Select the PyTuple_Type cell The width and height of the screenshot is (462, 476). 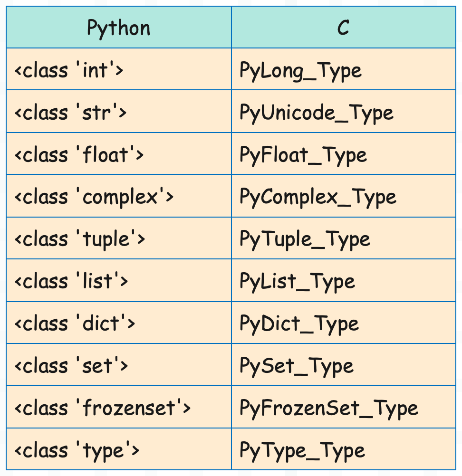[x=344, y=238]
